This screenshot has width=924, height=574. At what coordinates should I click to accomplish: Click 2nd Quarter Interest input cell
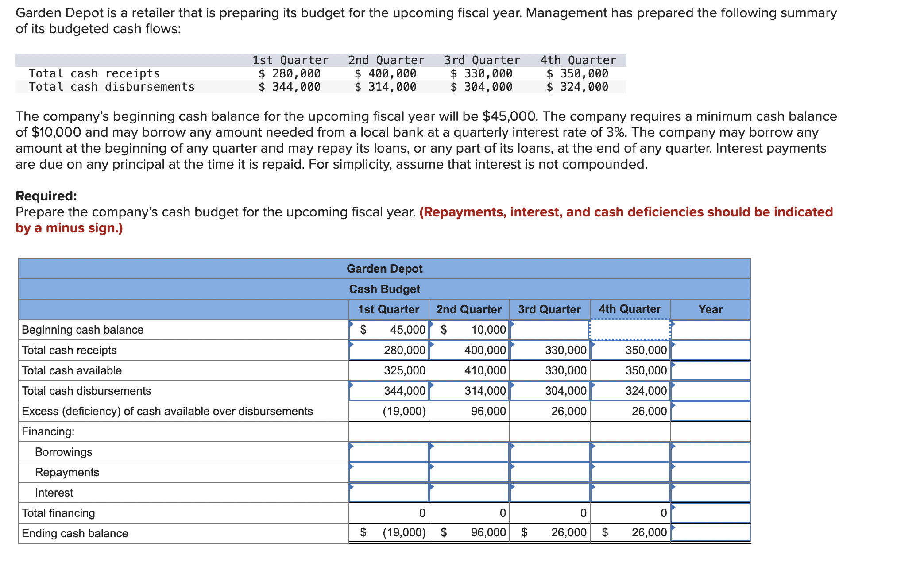click(x=469, y=493)
